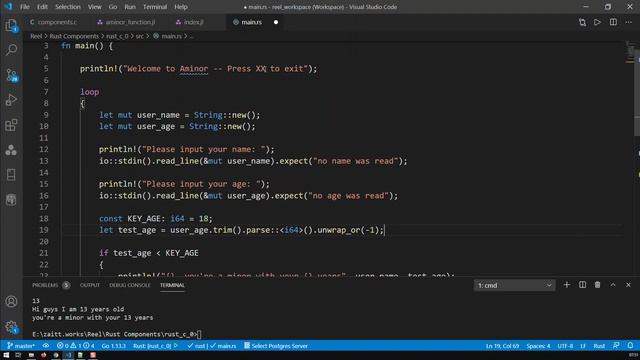
Task: Click the src breadcrumb segment
Action: [x=140, y=36]
